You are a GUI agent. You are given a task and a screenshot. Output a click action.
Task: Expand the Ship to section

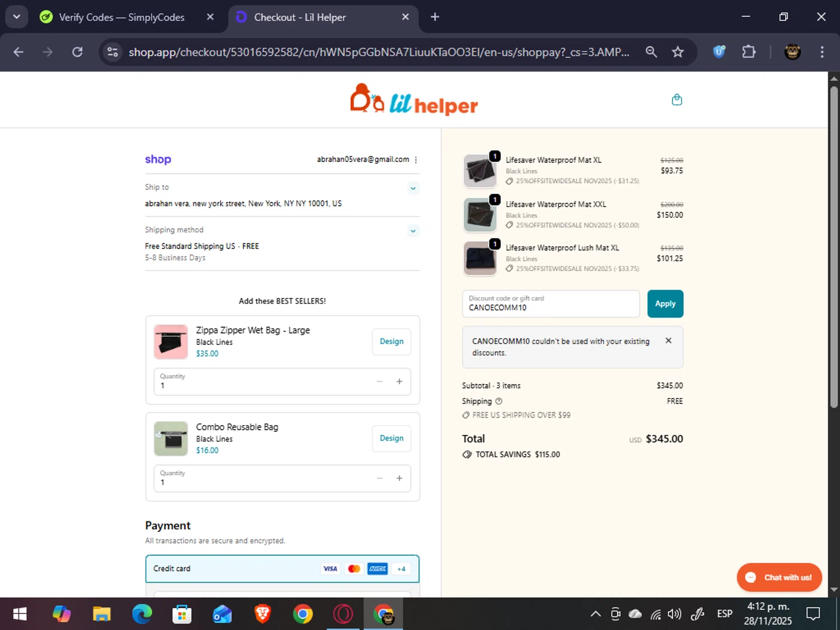tap(413, 188)
